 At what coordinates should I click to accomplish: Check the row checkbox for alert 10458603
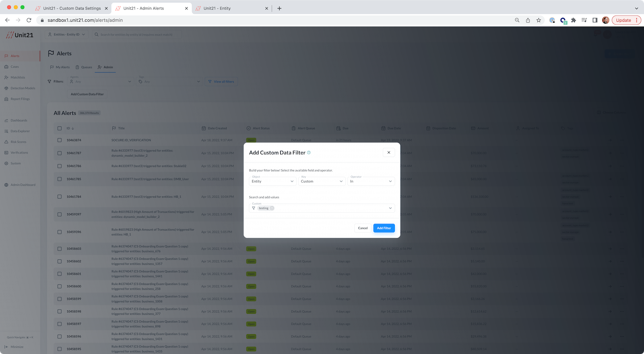coord(60,249)
